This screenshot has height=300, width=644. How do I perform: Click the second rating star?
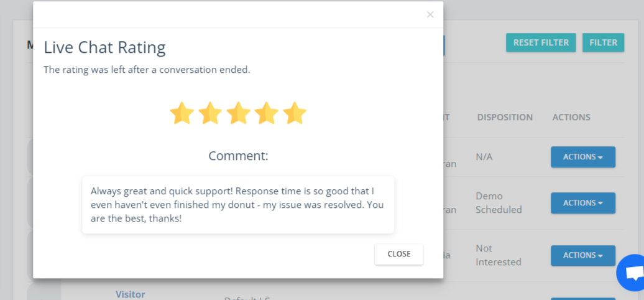[210, 113]
